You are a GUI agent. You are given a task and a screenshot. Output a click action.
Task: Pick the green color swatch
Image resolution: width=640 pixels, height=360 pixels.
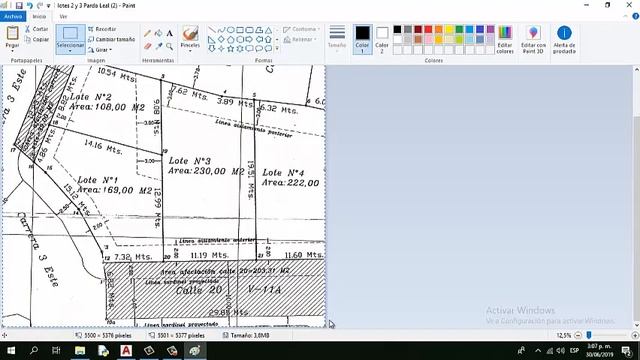[459, 29]
